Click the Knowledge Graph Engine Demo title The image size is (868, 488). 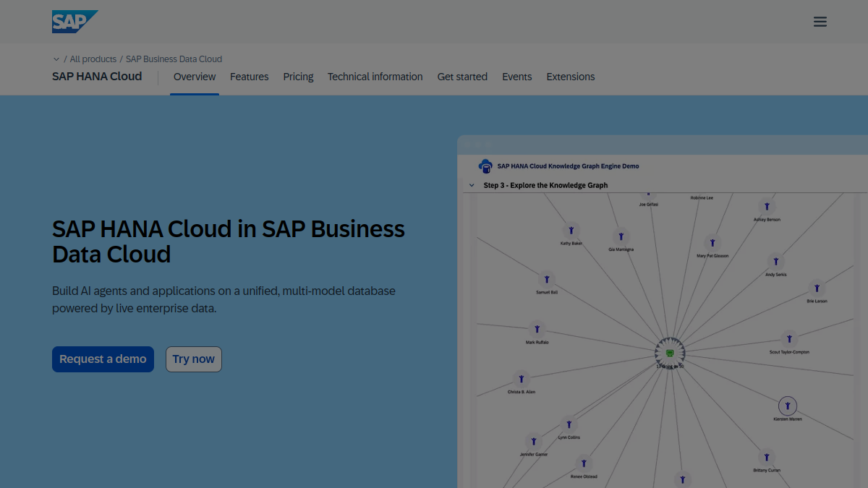coord(569,166)
